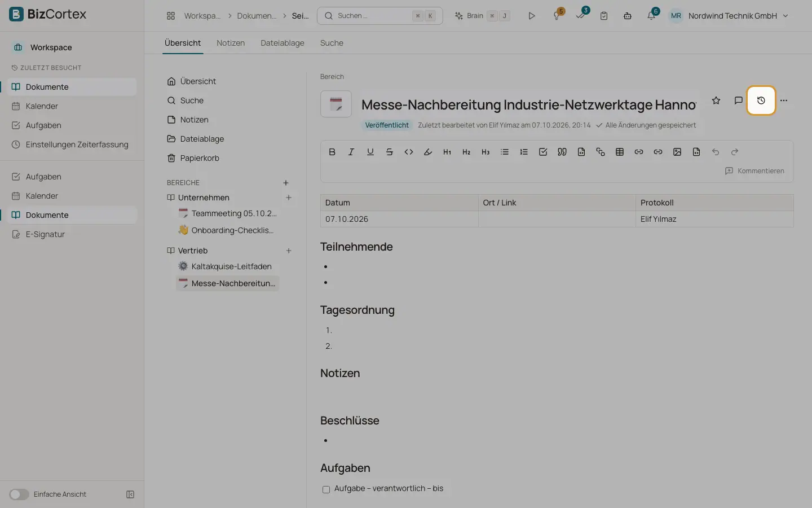The height and width of the screenshot is (508, 812).
Task: Click the document title field
Action: [x=529, y=104]
